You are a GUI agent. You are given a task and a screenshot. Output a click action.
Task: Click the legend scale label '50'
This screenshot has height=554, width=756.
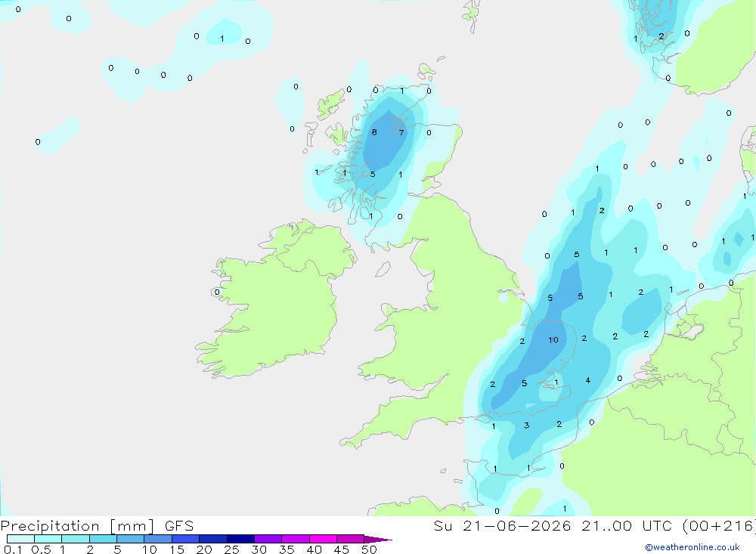[369, 549]
